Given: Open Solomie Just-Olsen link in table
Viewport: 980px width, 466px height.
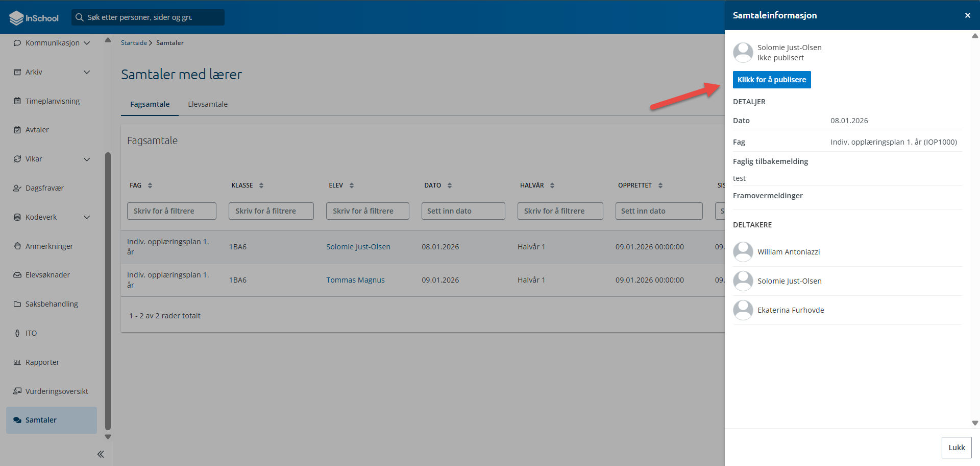Looking at the screenshot, I should click(x=358, y=247).
